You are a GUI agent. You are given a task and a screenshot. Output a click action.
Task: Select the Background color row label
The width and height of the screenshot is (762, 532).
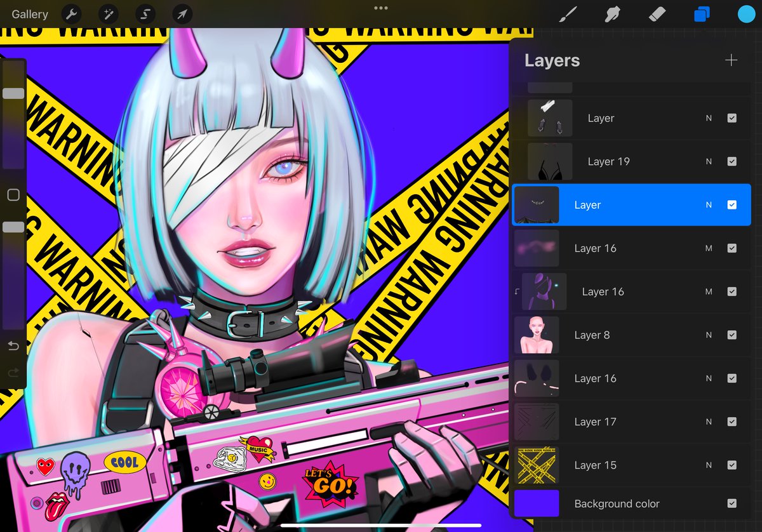pyautogui.click(x=617, y=503)
